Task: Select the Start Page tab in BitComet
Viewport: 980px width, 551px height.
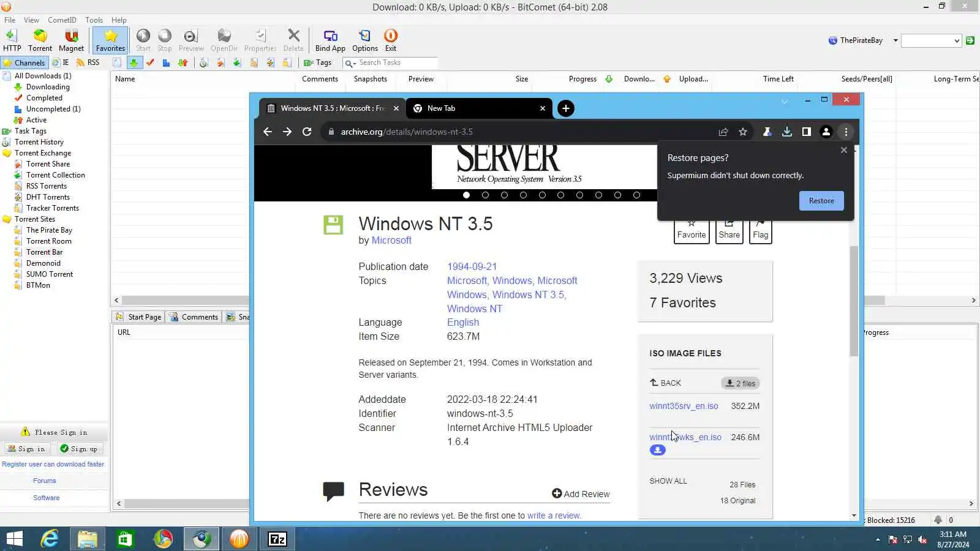Action: click(138, 317)
